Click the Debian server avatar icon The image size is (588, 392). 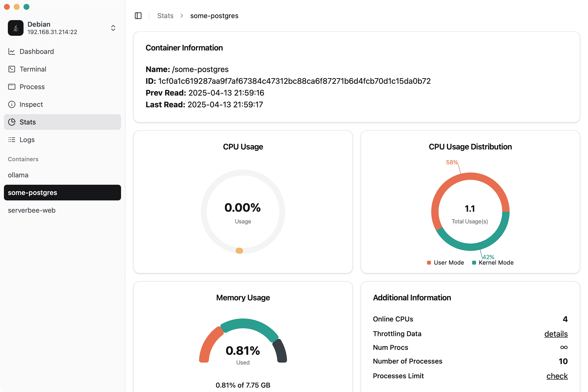click(x=15, y=28)
